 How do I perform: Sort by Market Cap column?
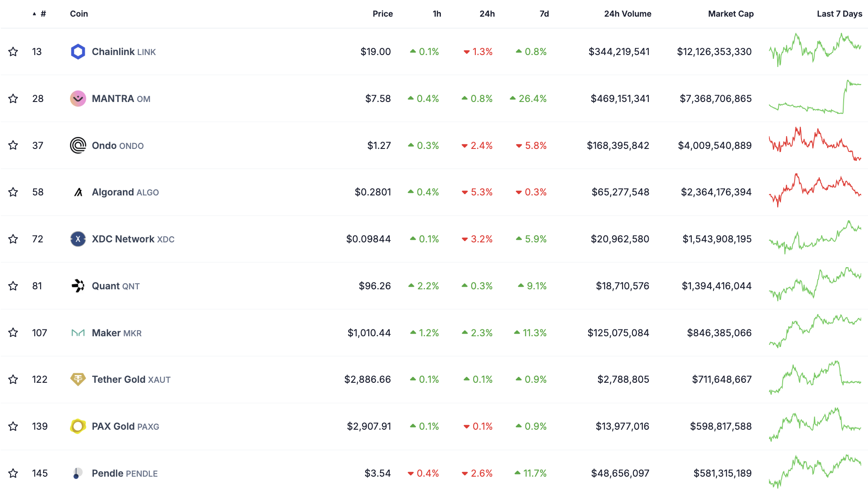(731, 14)
